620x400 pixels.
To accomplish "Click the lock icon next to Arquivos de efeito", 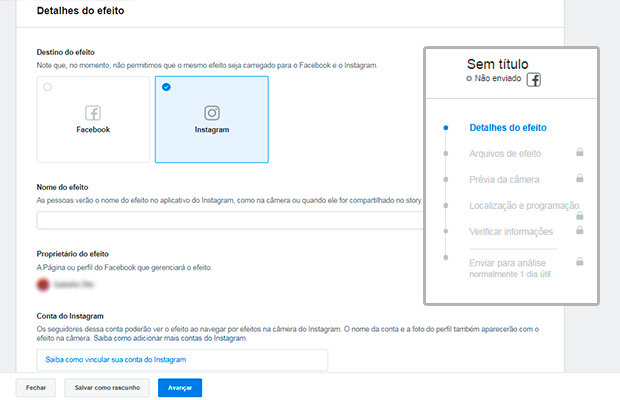I will click(580, 152).
